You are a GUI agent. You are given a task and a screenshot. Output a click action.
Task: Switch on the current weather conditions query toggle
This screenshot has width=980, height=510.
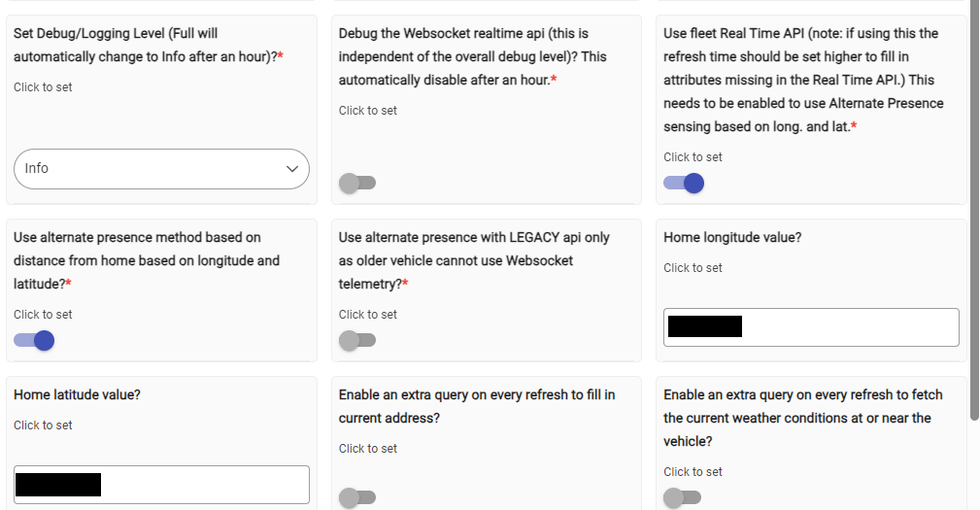tap(682, 497)
